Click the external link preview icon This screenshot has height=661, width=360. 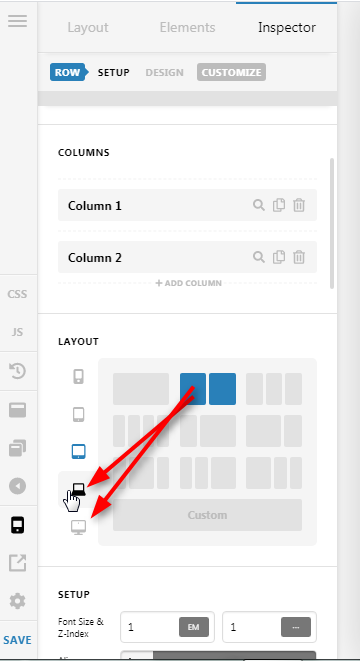17,563
